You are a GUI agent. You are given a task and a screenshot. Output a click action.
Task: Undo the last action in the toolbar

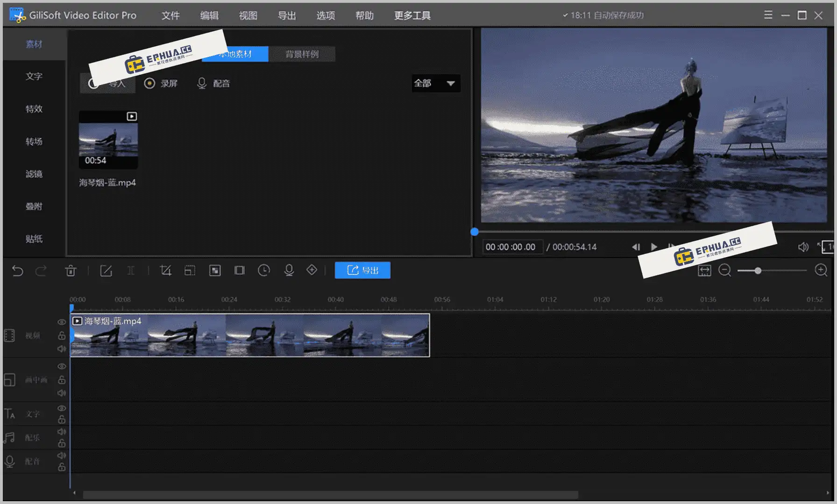(x=17, y=271)
